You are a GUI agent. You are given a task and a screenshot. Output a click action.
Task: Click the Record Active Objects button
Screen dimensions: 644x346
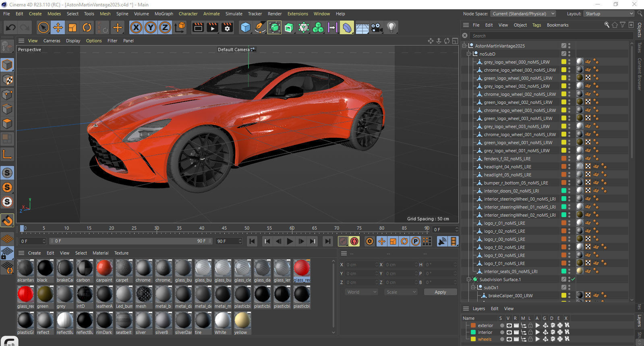click(x=343, y=241)
